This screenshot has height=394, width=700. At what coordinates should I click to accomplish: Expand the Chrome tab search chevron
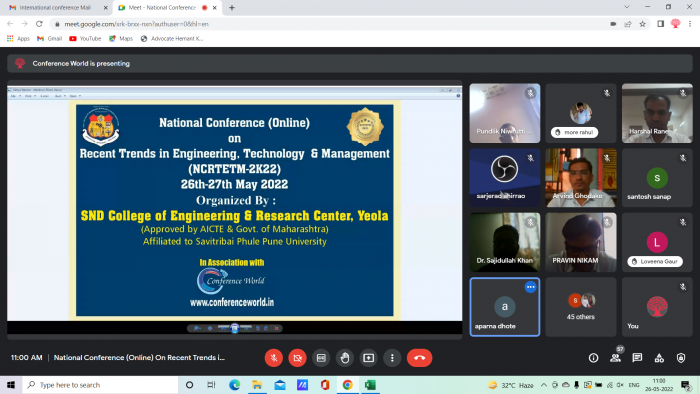(627, 7)
